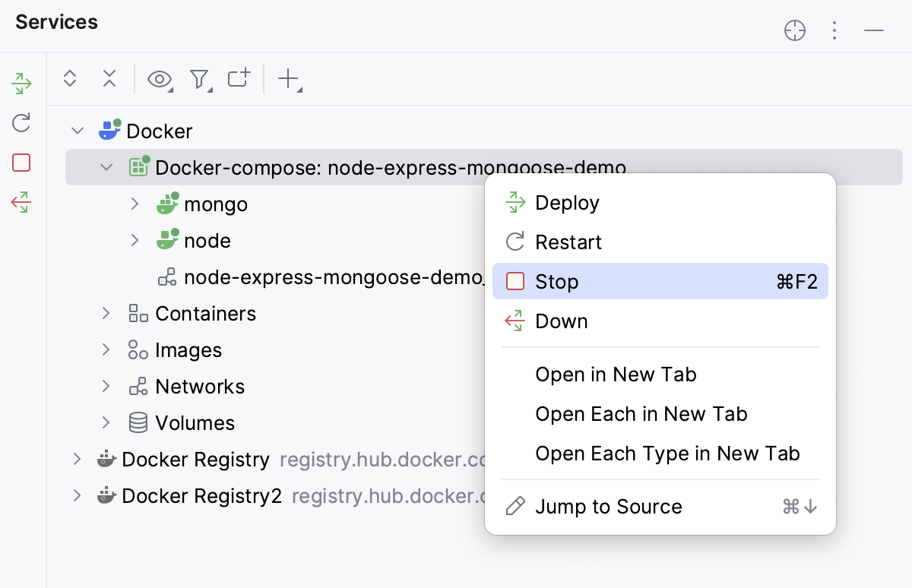Image resolution: width=912 pixels, height=588 pixels.
Task: Toggle view options with the eye icon
Action: (159, 78)
